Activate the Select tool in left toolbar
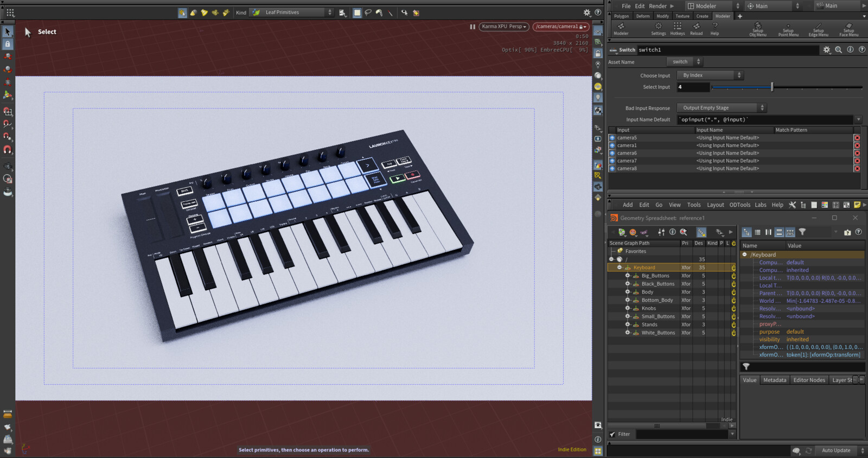Viewport: 868px width, 458px height. (x=8, y=32)
